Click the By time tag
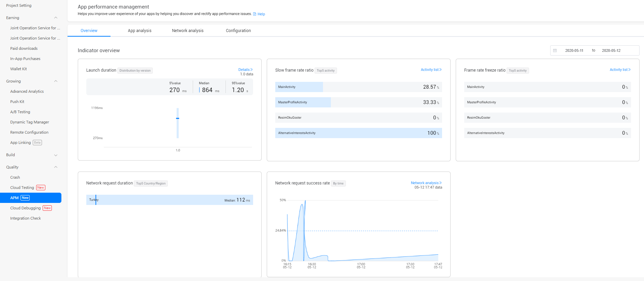The image size is (644, 281). coord(338,183)
